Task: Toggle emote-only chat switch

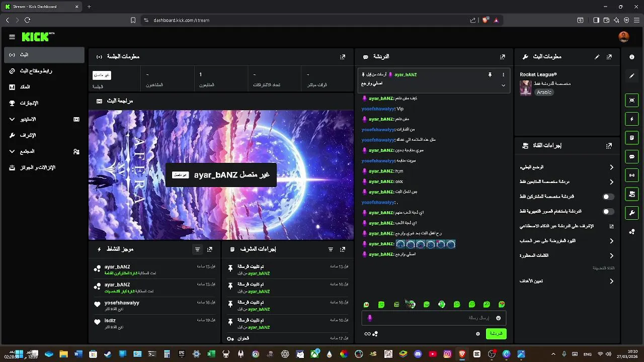Action: (608, 211)
